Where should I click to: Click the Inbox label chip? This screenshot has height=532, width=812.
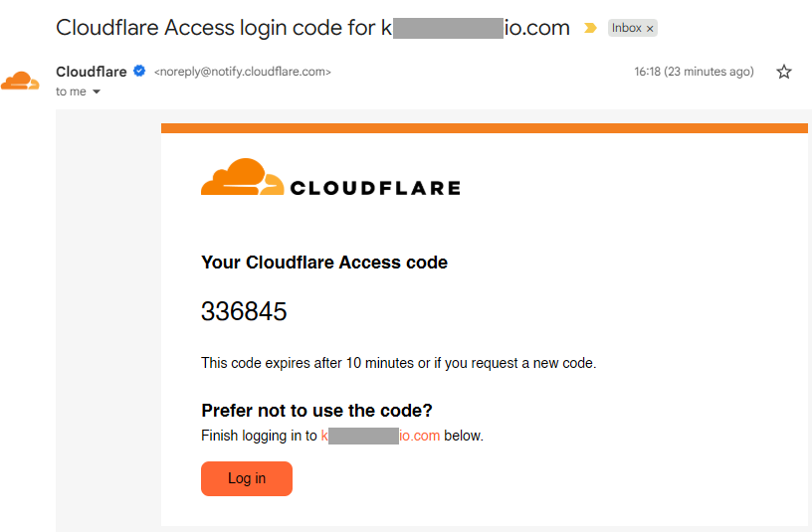[x=627, y=28]
